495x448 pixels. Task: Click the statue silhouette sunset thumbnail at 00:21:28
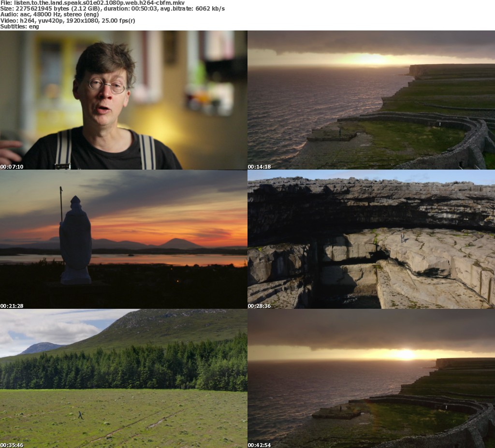click(x=123, y=239)
